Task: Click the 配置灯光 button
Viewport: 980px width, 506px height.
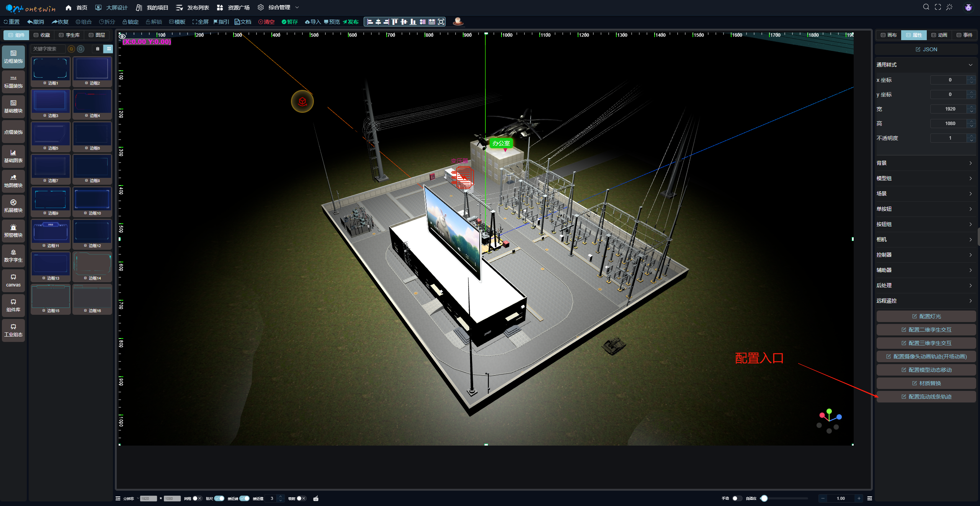Action: (926, 316)
